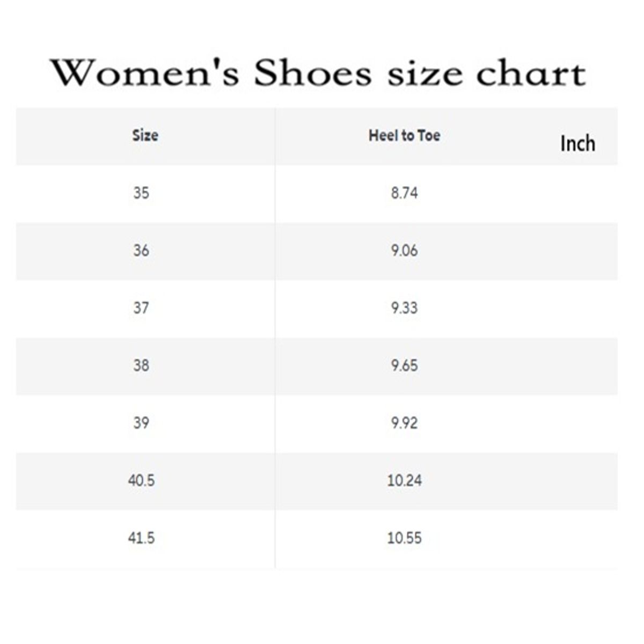Viewport: 644px width, 644px height.
Task: Click the 'Women's Shoes size chart' title
Action: 318,73
